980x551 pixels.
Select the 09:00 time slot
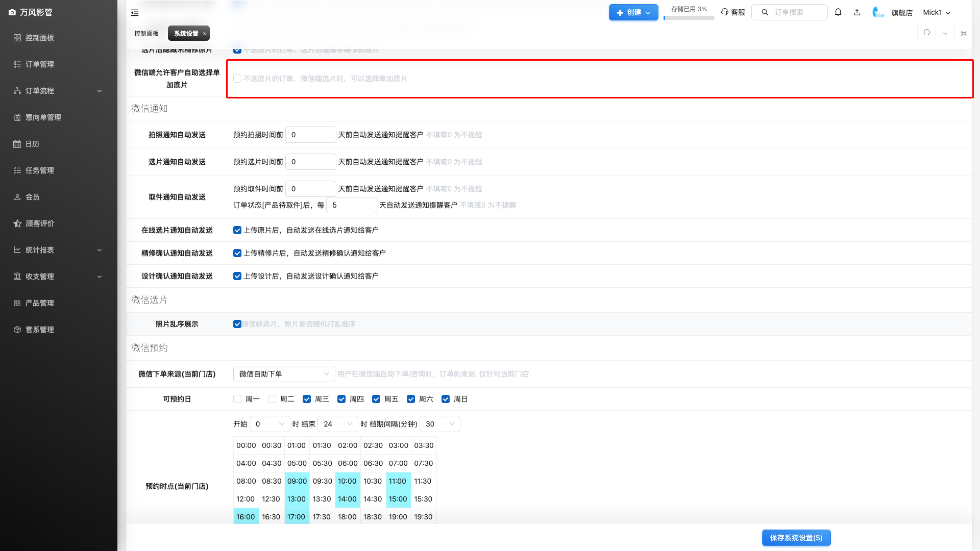(x=297, y=481)
